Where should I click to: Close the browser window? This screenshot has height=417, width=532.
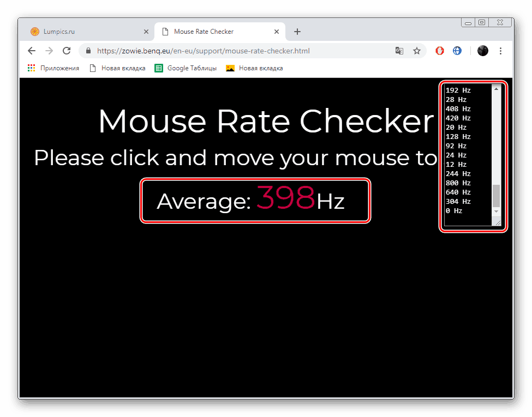(500, 23)
